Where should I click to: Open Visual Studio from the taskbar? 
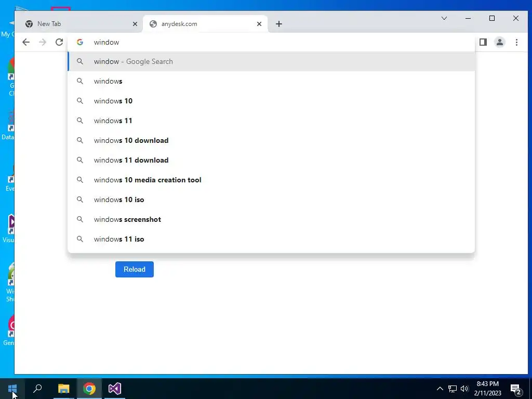[115, 389]
